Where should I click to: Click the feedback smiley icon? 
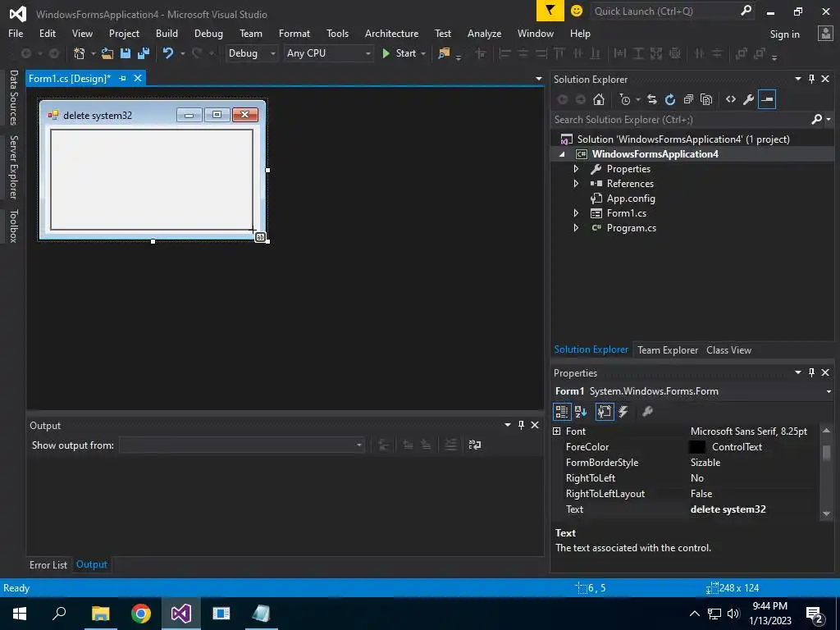(x=577, y=11)
